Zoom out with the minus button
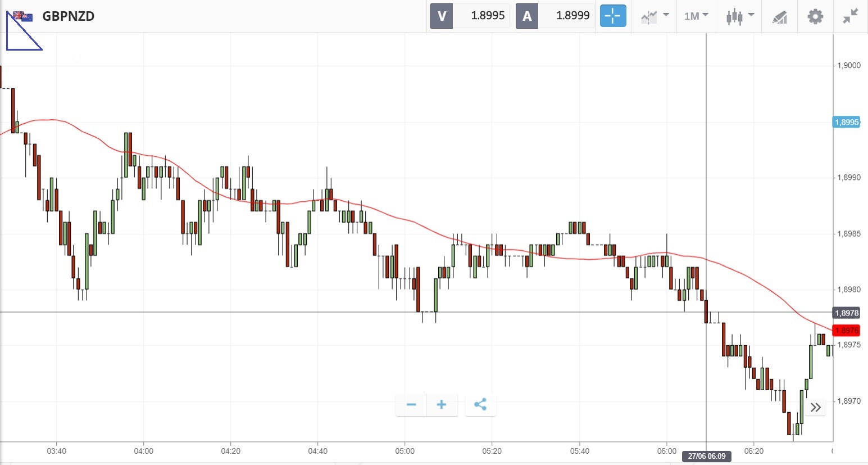This screenshot has width=868, height=465. [x=411, y=404]
